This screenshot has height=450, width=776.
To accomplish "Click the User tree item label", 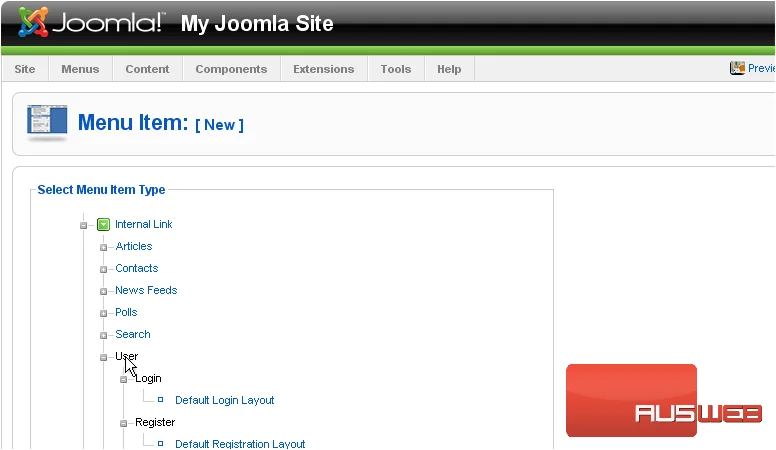I will pos(127,356).
